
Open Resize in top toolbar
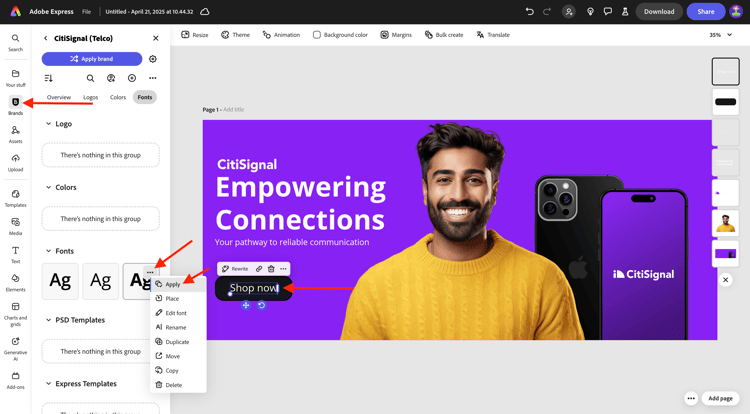click(x=195, y=35)
